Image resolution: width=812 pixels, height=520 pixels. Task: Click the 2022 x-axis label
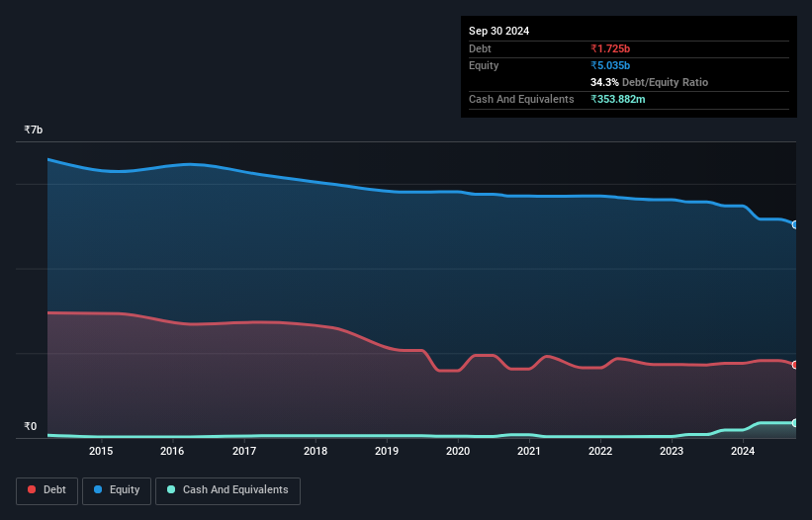pyautogui.click(x=600, y=451)
